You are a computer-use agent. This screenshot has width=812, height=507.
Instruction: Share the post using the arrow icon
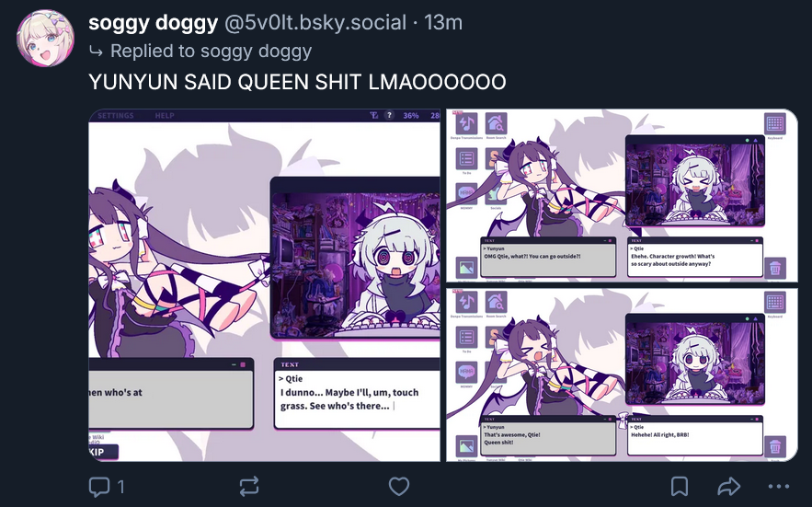pos(728,486)
